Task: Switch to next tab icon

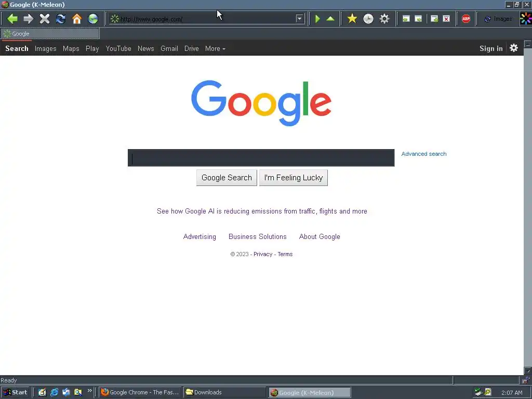Action: [x=419, y=19]
